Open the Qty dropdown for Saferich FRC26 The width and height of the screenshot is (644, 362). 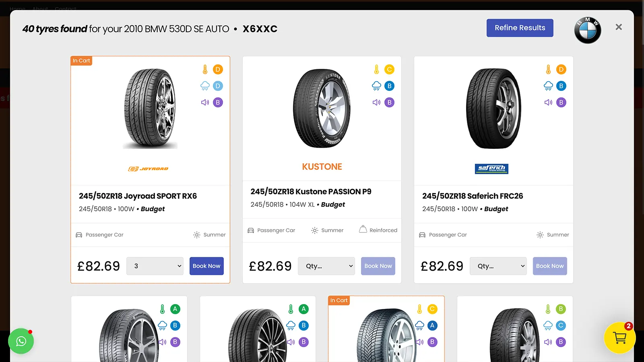pos(498,266)
